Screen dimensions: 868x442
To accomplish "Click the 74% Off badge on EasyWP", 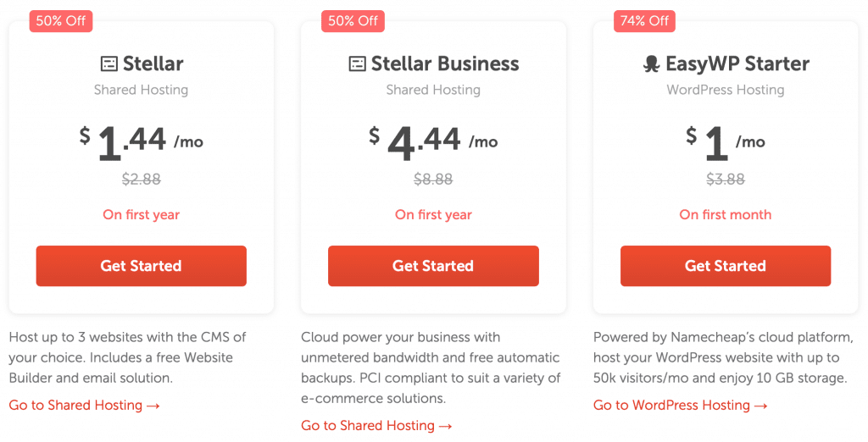I will [x=645, y=21].
